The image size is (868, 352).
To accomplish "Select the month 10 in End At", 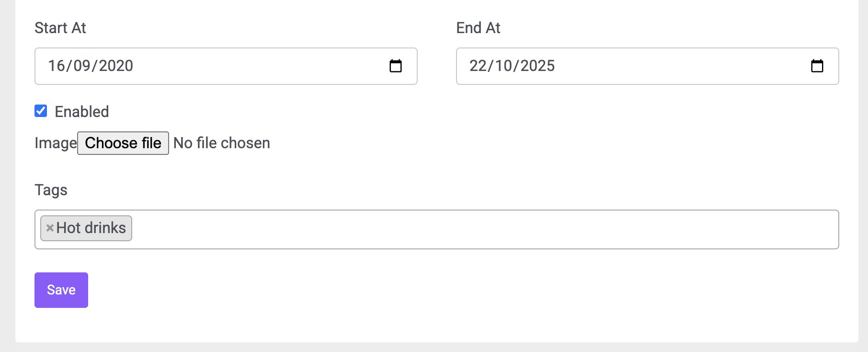I will click(x=503, y=66).
